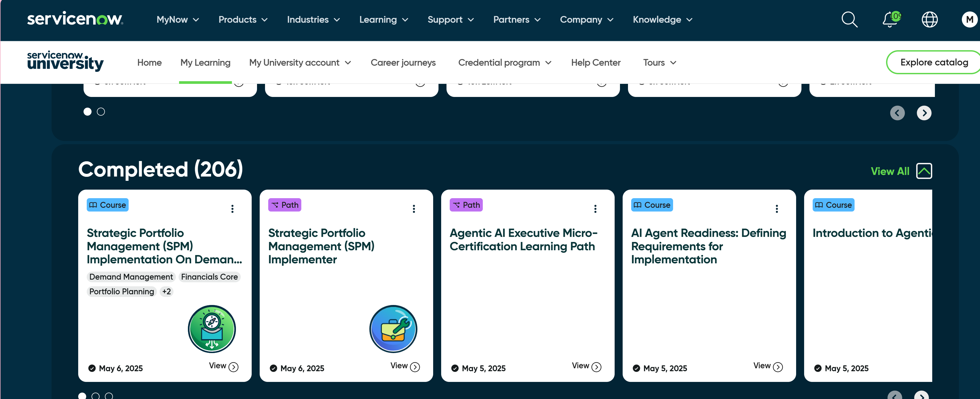The width and height of the screenshot is (980, 399).
Task: Select first page dot of upper carousel
Action: point(88,112)
